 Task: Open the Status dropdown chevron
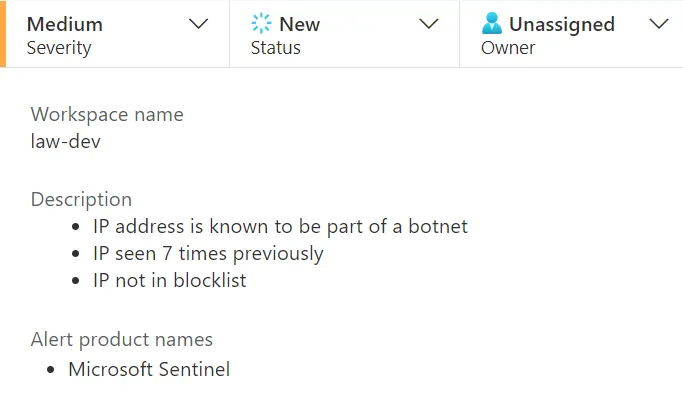tap(429, 25)
